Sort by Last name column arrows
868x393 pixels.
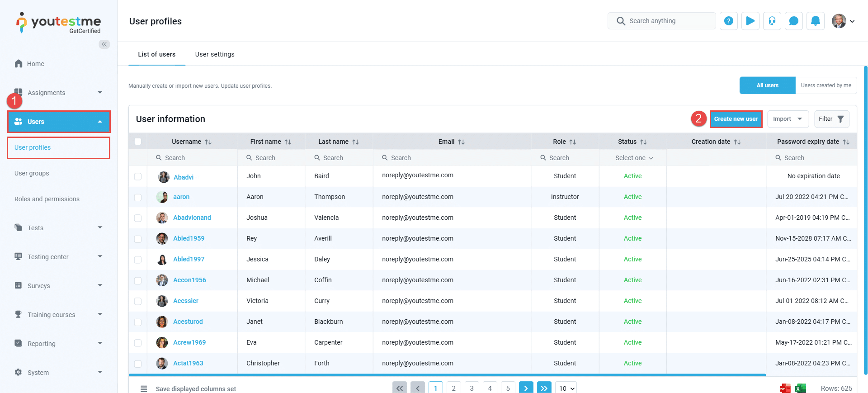[x=356, y=142]
